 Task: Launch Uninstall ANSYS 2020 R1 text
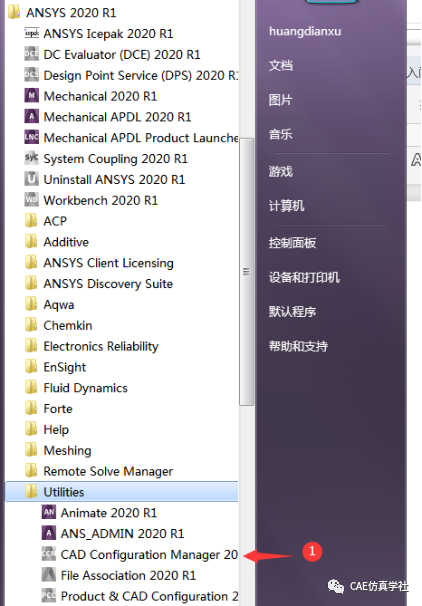[x=114, y=179]
